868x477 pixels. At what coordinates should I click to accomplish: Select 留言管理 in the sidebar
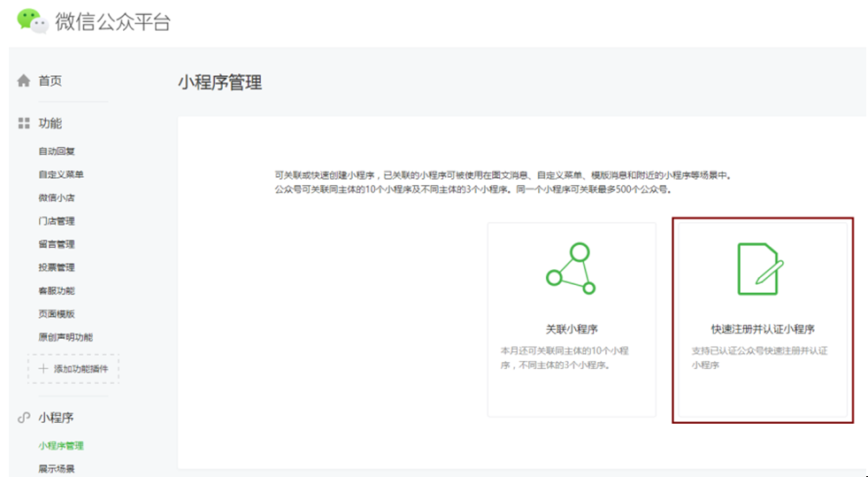click(57, 244)
